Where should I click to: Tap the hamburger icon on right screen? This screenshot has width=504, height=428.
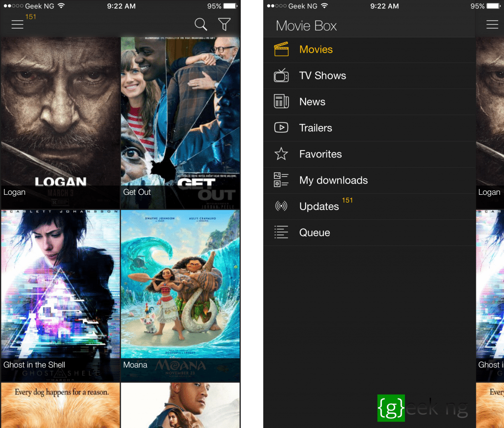492,25
